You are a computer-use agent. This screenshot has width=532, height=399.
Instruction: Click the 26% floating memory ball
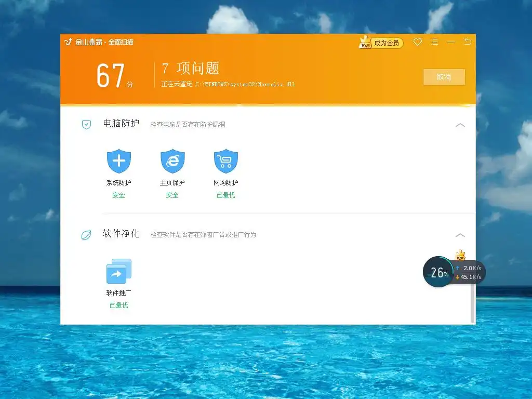(x=438, y=272)
